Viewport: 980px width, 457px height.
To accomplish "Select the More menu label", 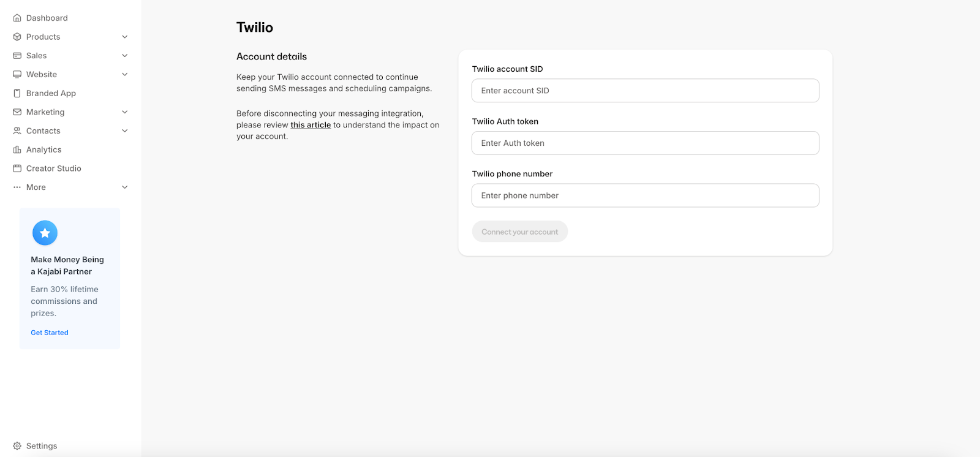I will coord(36,187).
